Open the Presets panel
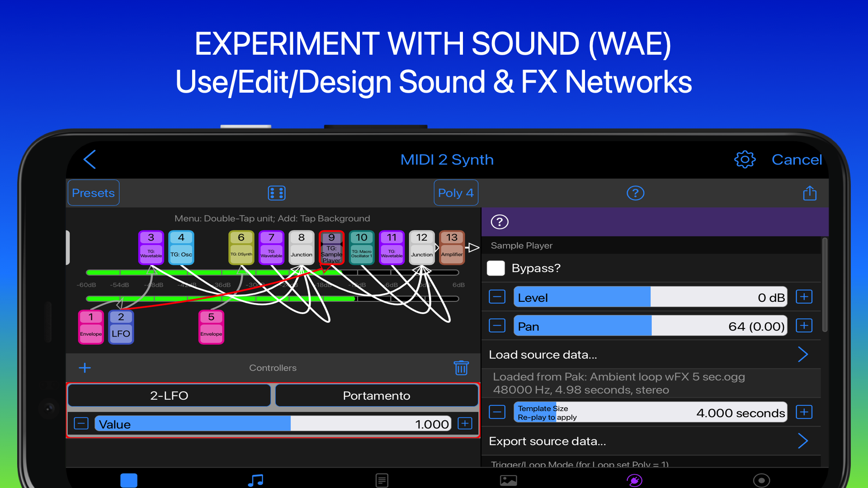Image resolution: width=868 pixels, height=488 pixels. [x=93, y=192]
